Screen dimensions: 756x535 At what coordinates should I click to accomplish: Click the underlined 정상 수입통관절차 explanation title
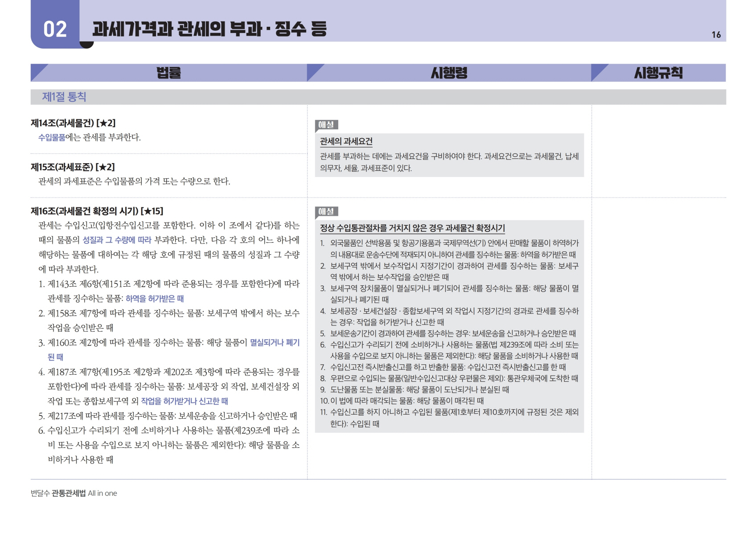pos(412,228)
